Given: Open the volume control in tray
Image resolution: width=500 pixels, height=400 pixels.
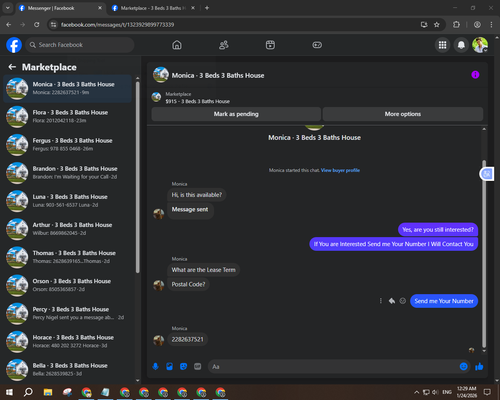Looking at the screenshot, I should [435, 392].
